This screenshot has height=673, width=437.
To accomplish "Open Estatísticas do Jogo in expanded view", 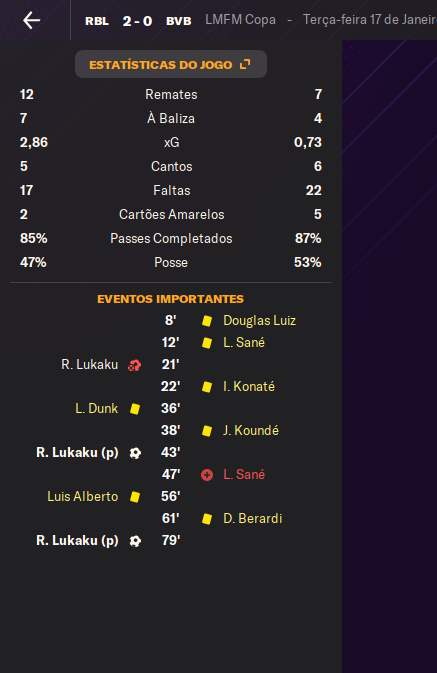I will [171, 64].
